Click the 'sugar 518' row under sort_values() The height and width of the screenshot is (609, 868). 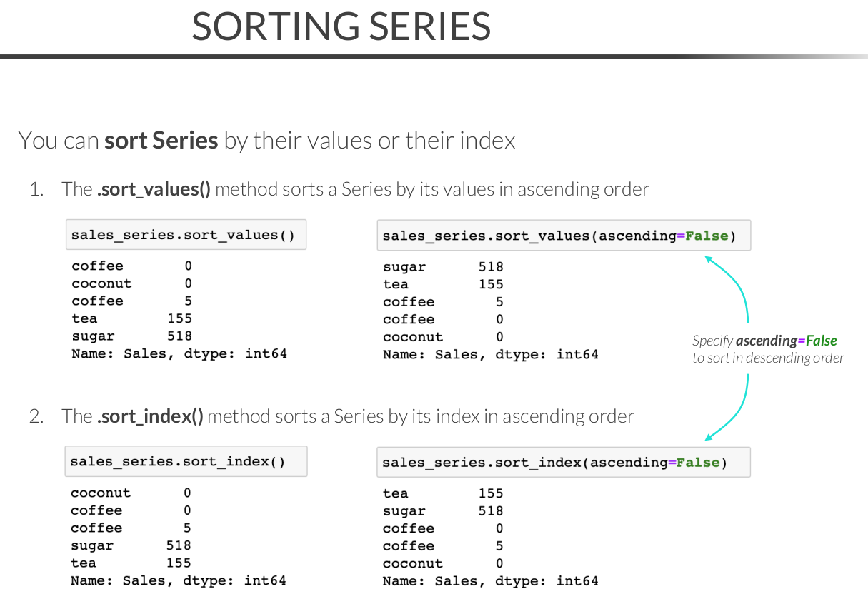point(131,336)
